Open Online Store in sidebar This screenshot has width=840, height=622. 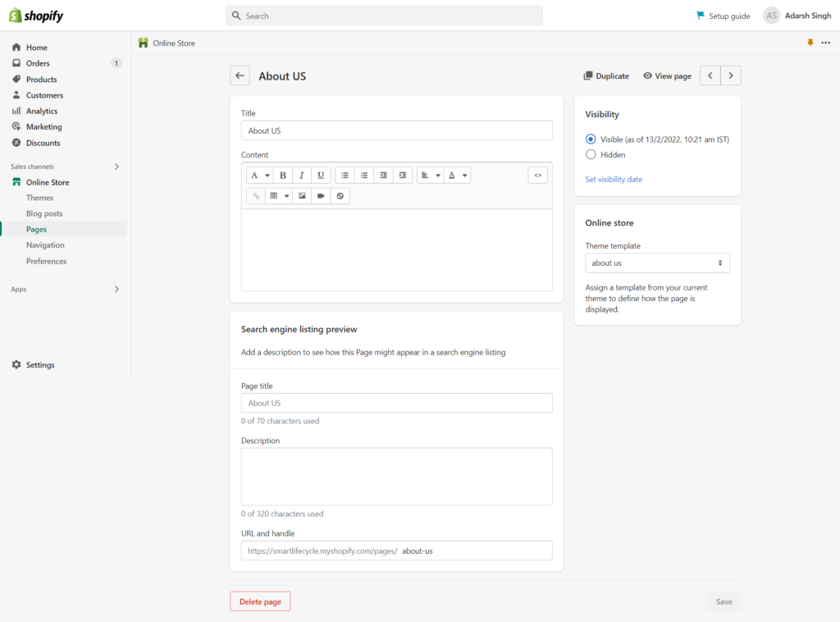tap(48, 182)
